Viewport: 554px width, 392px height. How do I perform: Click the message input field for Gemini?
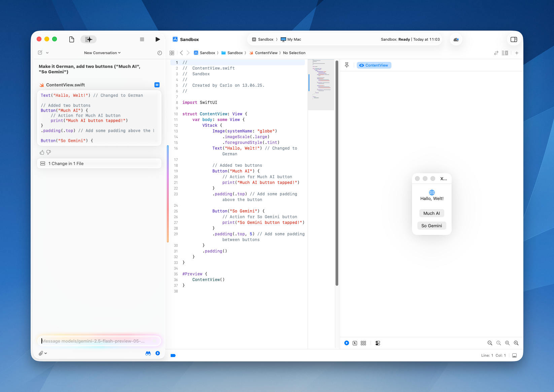99,341
